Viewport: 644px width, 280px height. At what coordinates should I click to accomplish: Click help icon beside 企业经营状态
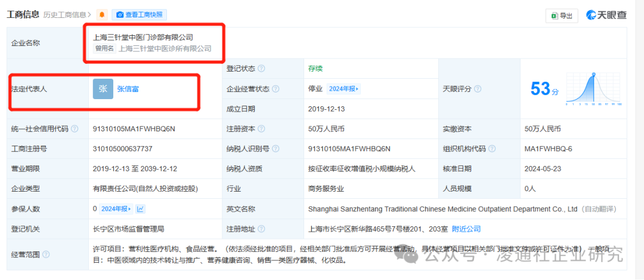click(275, 89)
